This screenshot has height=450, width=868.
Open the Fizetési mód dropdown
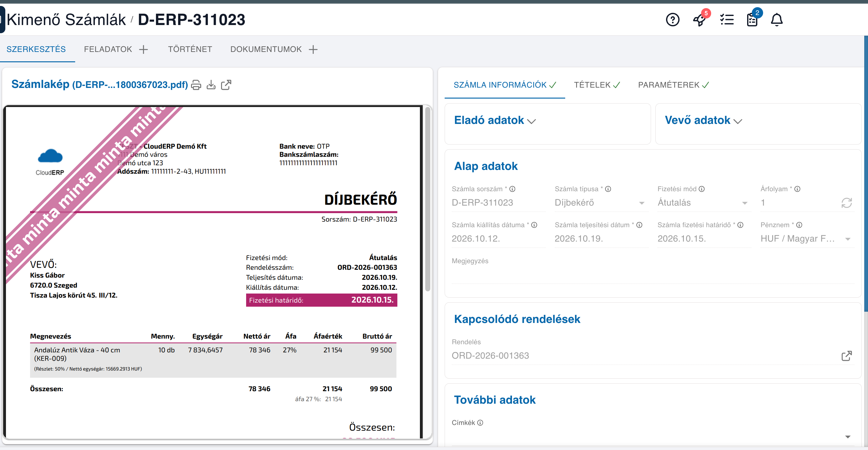[704, 203]
